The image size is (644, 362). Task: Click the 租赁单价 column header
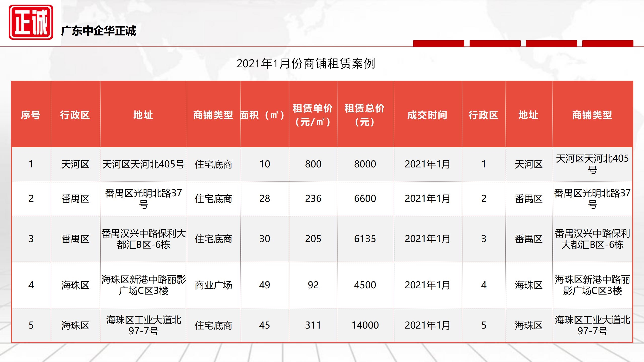pos(313,115)
